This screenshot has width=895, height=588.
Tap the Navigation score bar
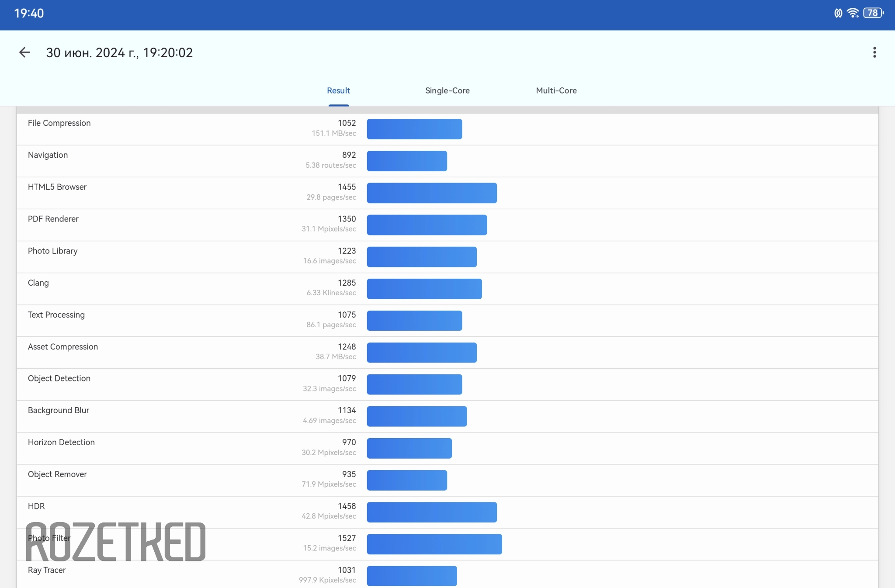point(407,161)
